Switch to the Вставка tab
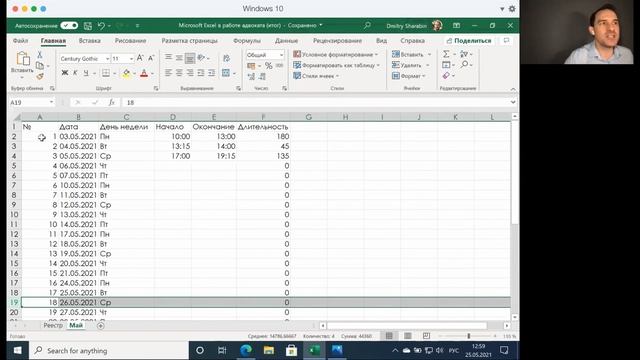This screenshot has width=640, height=360. click(x=89, y=41)
